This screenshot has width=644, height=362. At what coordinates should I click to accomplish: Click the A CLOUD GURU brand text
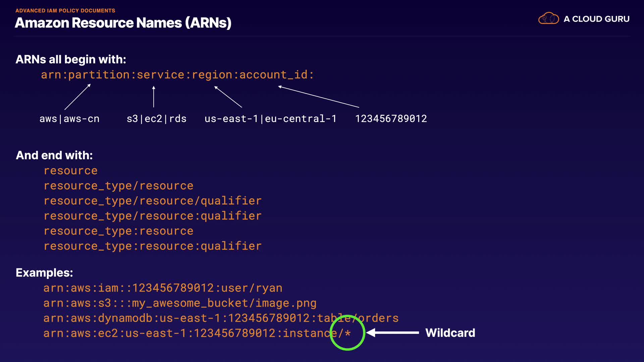point(596,19)
